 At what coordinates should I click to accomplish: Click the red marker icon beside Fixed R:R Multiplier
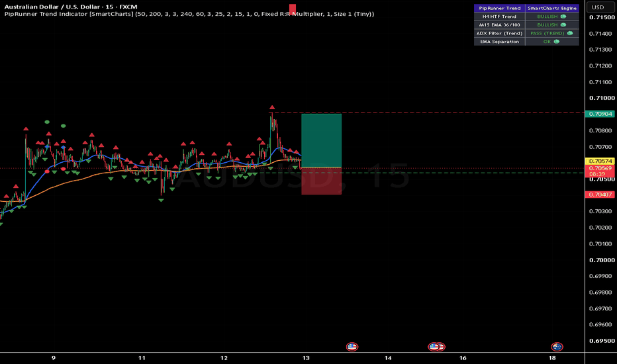(x=293, y=9)
